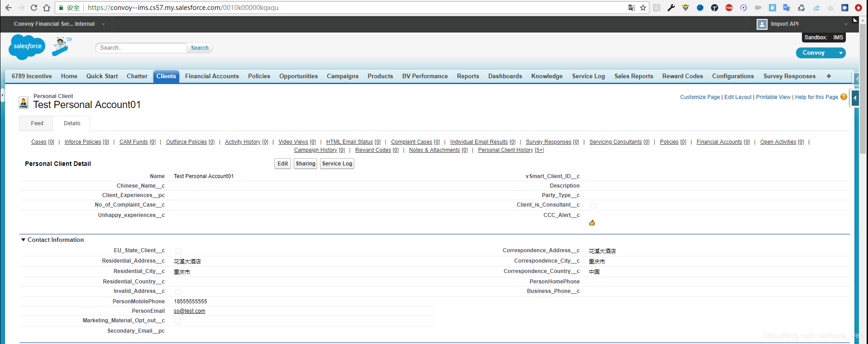The height and width of the screenshot is (344, 868).
Task: Click the red upload arrow extension icon
Action: coord(858,8)
